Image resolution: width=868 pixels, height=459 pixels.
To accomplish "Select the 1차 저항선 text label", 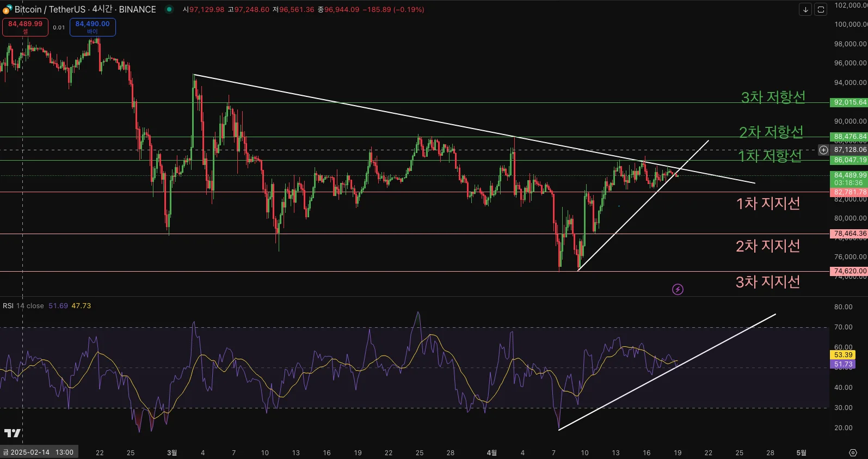I will 770,156.
